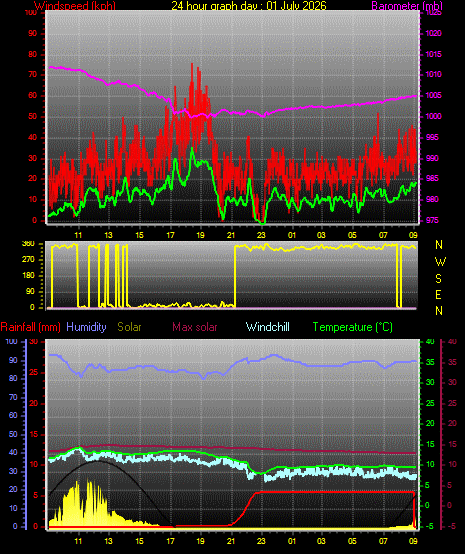Click hour 23 label under windspeed chart
The height and width of the screenshot is (554, 465).
[x=261, y=235]
